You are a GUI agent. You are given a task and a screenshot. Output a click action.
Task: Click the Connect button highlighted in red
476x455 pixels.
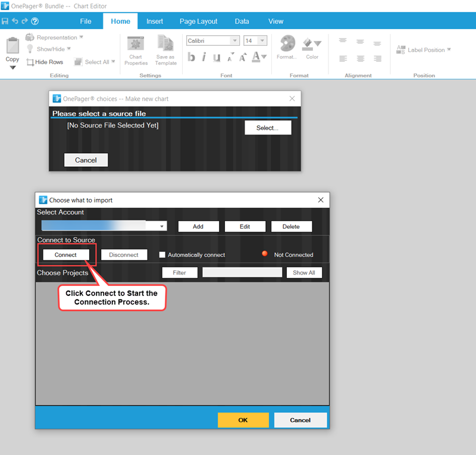65,254
